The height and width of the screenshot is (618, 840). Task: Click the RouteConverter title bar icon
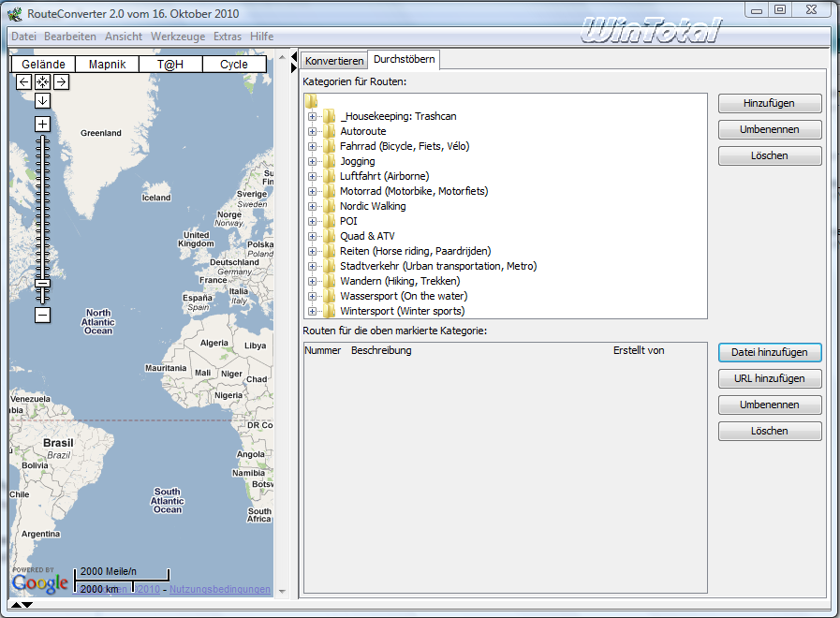point(15,13)
